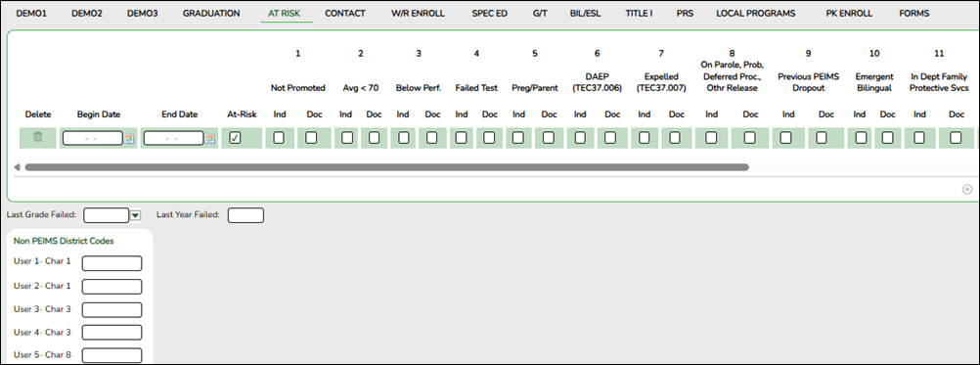Check On Parole, Prob. Doc checkbox
Image resolution: width=980 pixels, height=365 pixels.
tap(750, 138)
